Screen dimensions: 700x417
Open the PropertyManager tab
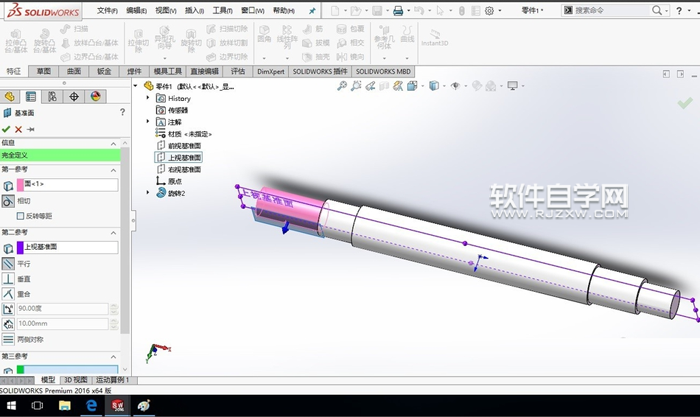(30, 96)
